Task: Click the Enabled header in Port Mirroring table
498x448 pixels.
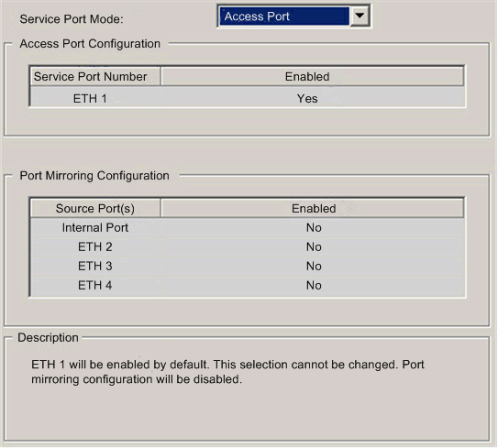Action: pos(313,209)
